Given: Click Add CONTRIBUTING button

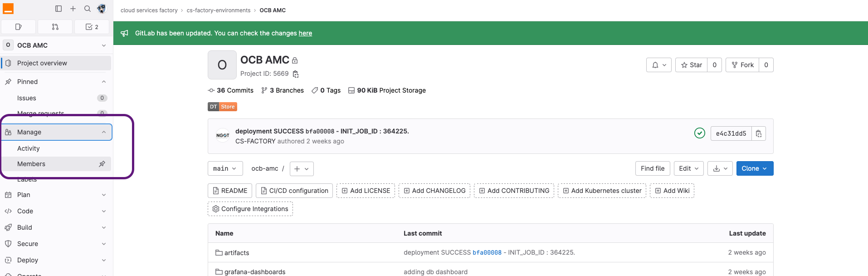Looking at the screenshot, I should [x=514, y=191].
